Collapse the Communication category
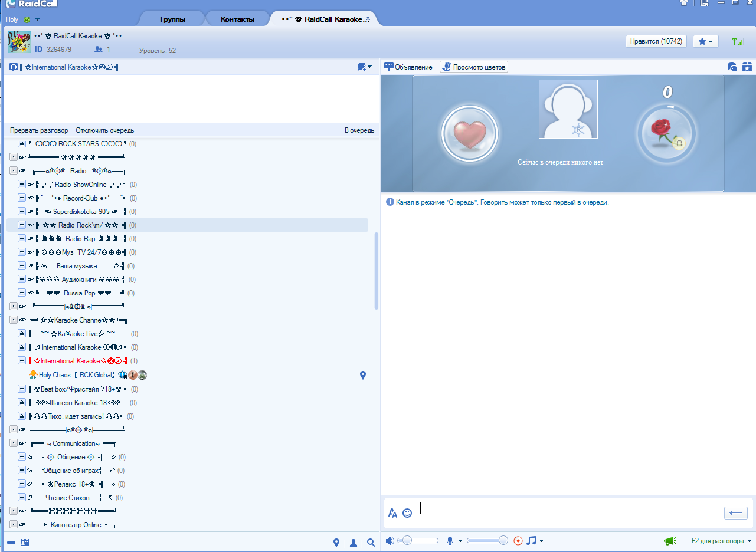This screenshot has width=756, height=552. point(14,443)
